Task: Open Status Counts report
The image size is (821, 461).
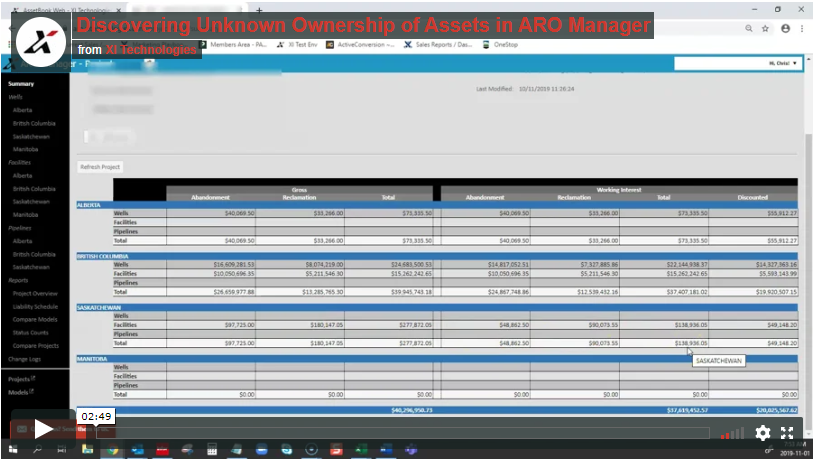Action: click(30, 333)
